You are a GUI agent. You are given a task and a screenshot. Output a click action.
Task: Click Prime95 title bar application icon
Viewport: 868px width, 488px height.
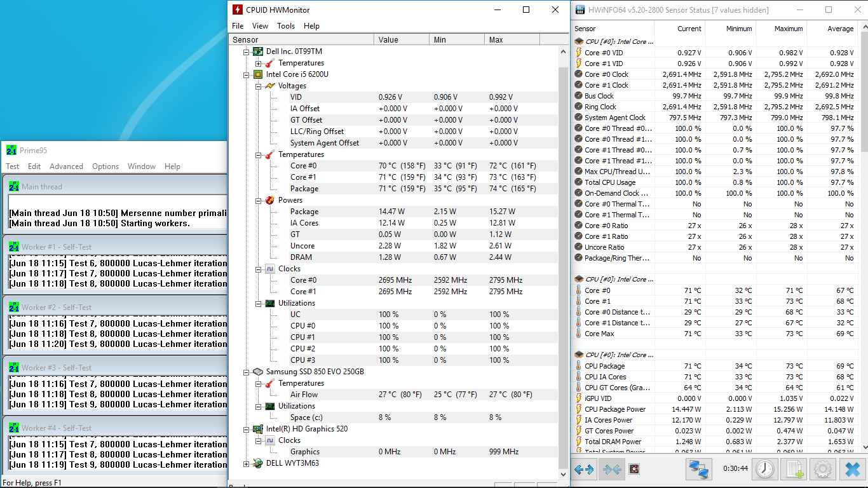coord(11,151)
